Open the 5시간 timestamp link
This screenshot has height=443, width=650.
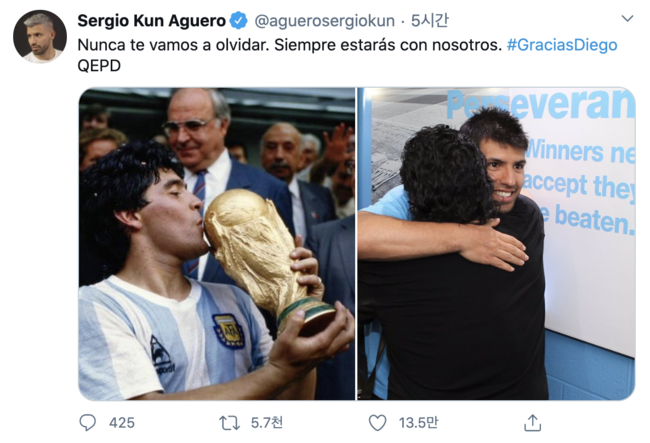[x=429, y=20]
